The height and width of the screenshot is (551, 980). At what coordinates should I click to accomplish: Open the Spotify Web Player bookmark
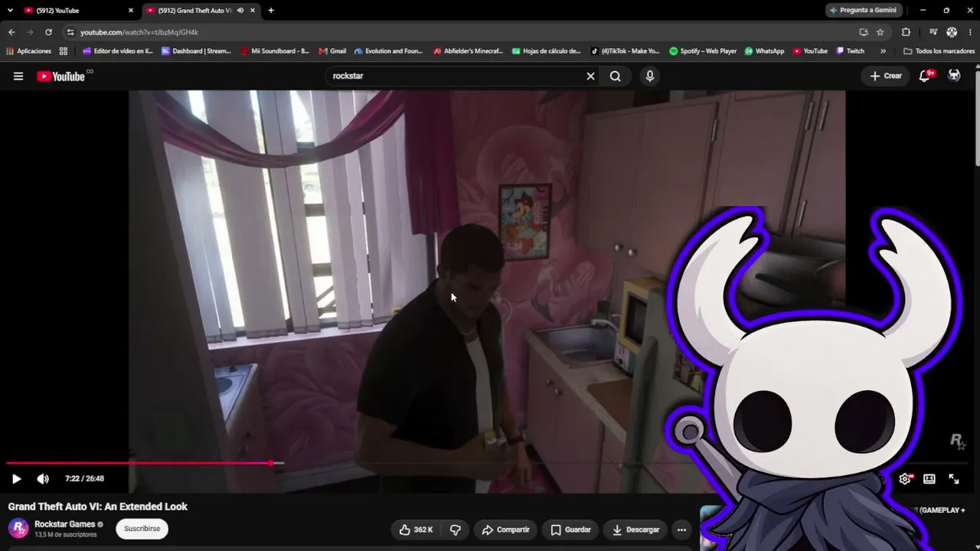[703, 51]
